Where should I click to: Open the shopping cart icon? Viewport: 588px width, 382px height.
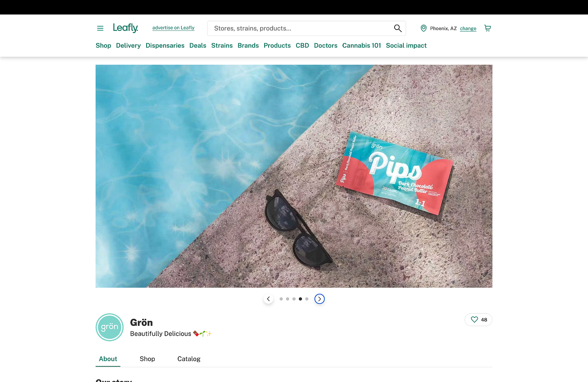click(x=487, y=28)
